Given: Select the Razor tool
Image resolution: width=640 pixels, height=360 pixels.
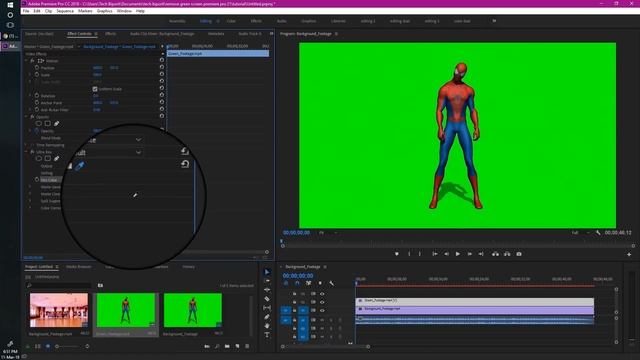Looking at the screenshot, I should 267,299.
